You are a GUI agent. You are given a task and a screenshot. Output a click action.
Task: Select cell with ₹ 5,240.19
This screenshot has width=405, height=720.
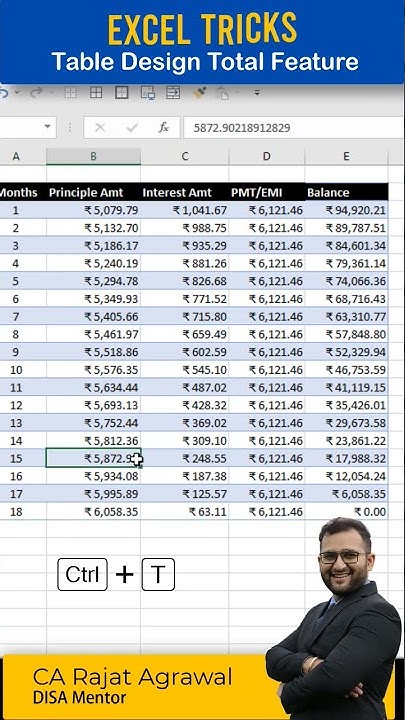(93, 264)
